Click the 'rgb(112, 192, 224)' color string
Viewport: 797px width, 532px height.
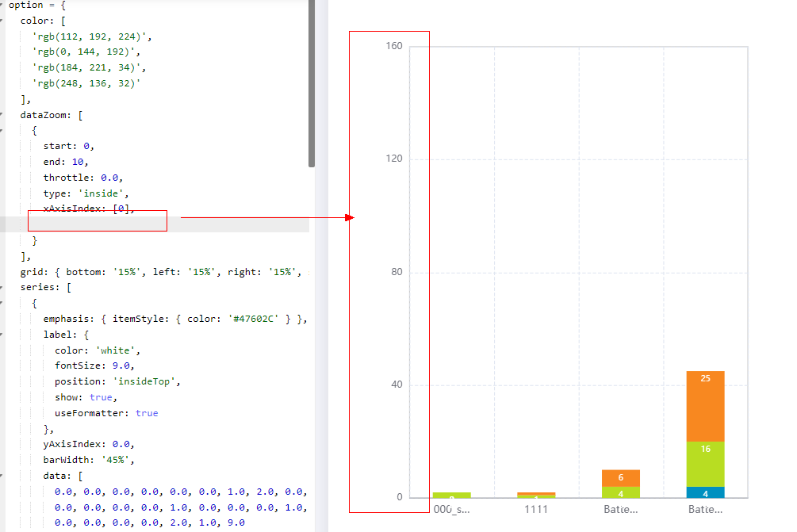coord(94,36)
